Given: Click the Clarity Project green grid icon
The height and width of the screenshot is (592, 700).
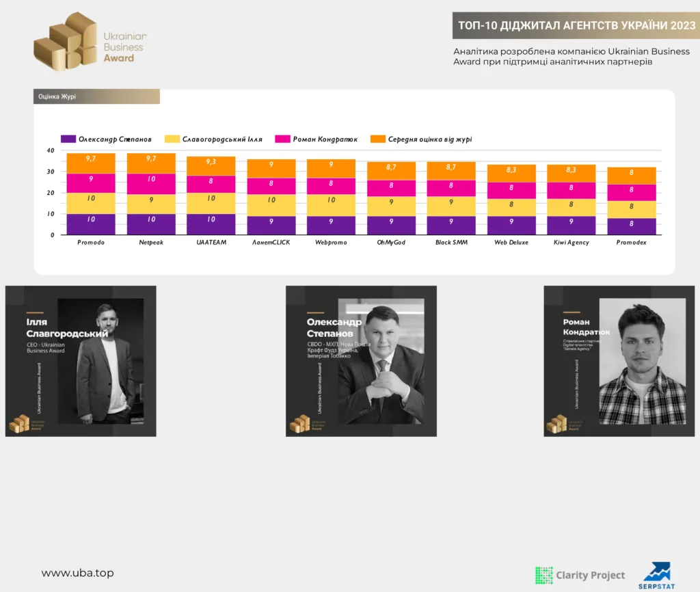Looking at the screenshot, I should point(543,575).
